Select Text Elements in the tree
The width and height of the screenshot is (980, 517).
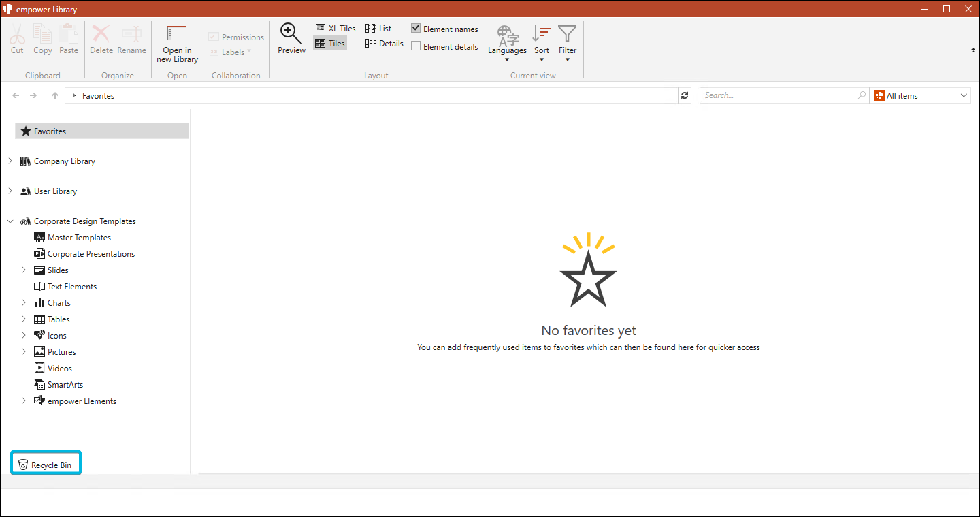coord(72,287)
